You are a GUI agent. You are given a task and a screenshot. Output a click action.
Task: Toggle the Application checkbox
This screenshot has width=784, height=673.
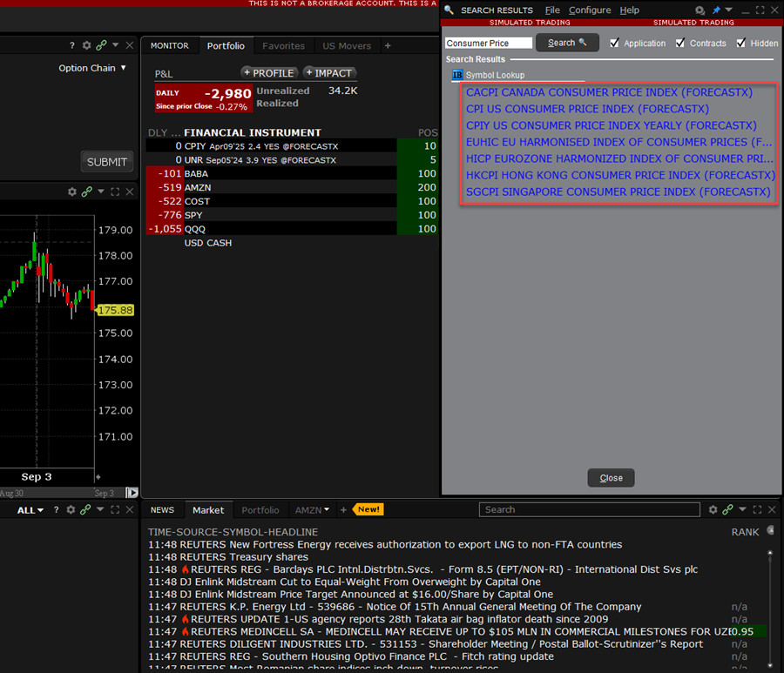615,43
